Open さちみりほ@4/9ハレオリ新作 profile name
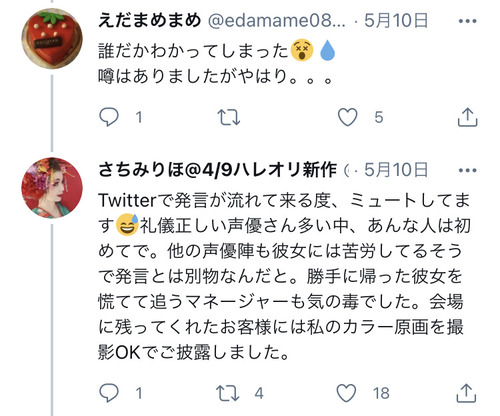 pyautogui.click(x=218, y=170)
